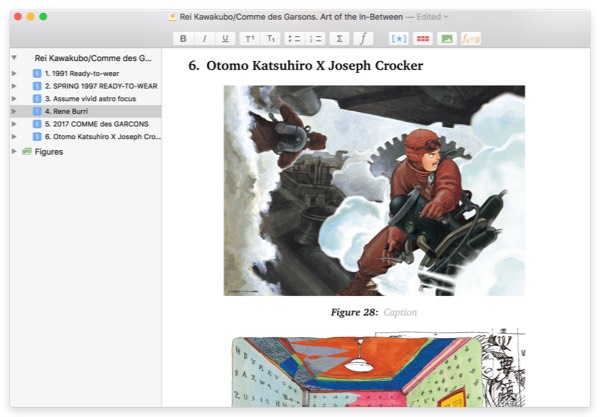Expand the Figures group

coord(14,151)
